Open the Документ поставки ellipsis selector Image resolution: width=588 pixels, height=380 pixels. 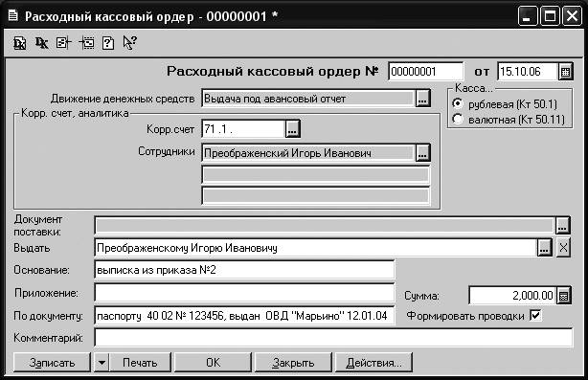(562, 226)
